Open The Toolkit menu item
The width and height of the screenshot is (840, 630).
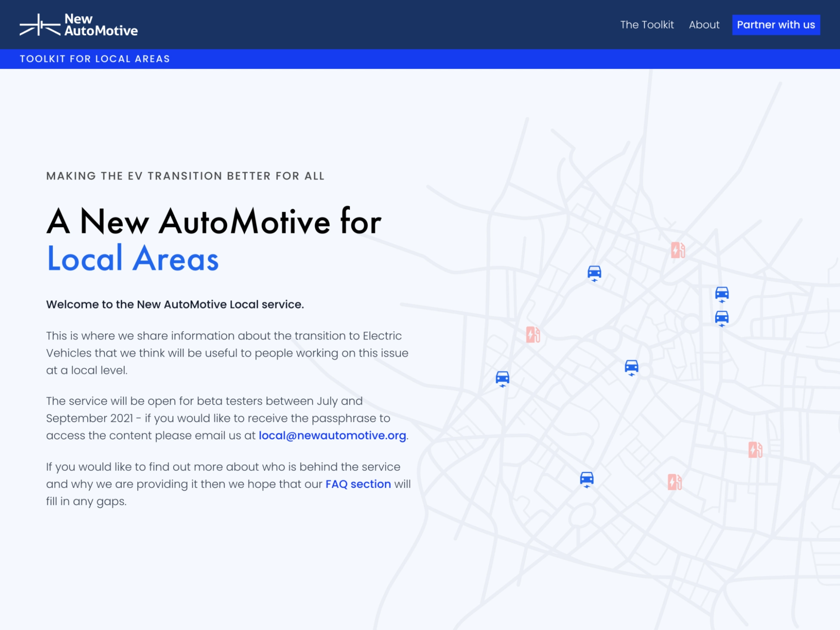click(647, 25)
